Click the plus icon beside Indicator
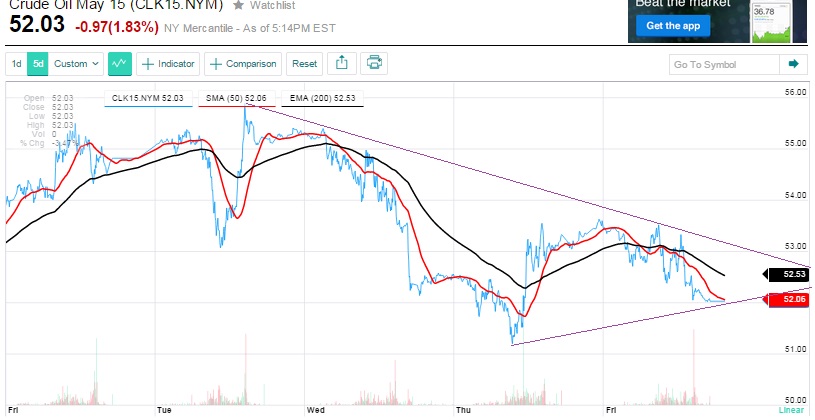Screen dimensions: 815x420 click(x=148, y=64)
